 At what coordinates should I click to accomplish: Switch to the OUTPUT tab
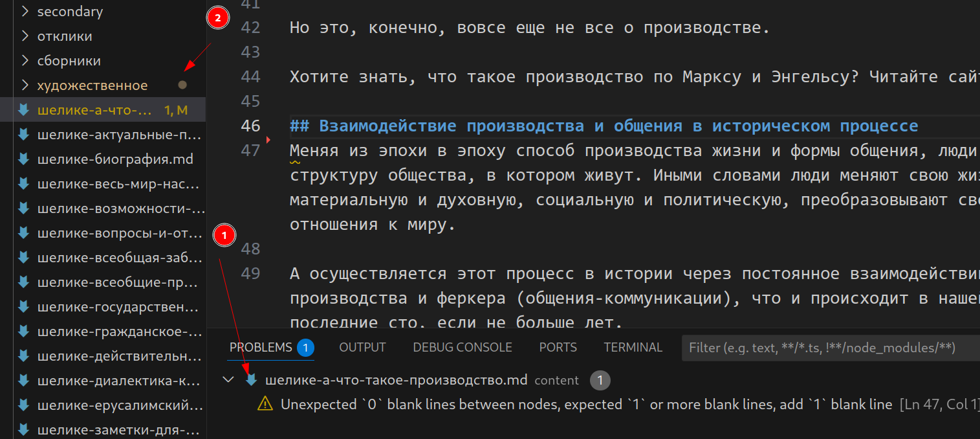(362, 348)
